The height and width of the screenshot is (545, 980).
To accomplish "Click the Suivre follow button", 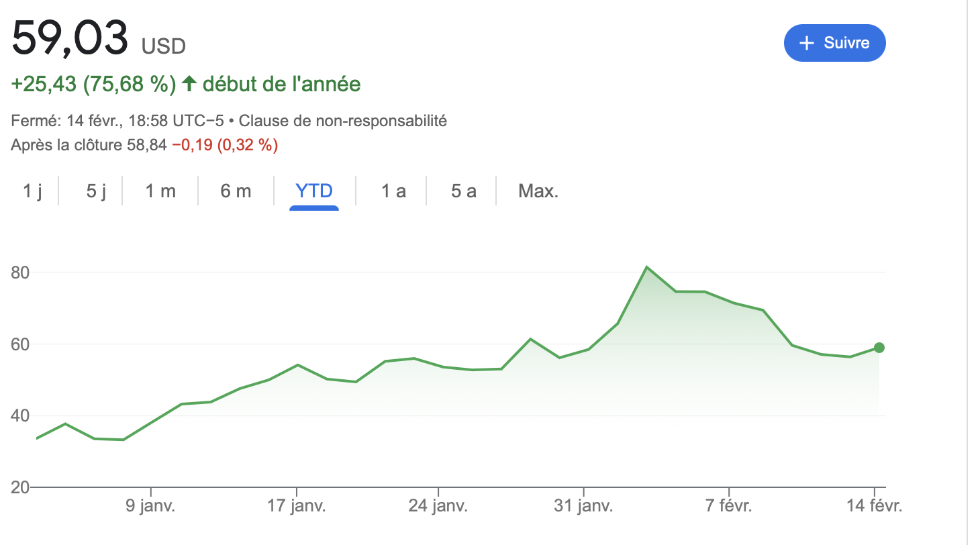I will [834, 43].
